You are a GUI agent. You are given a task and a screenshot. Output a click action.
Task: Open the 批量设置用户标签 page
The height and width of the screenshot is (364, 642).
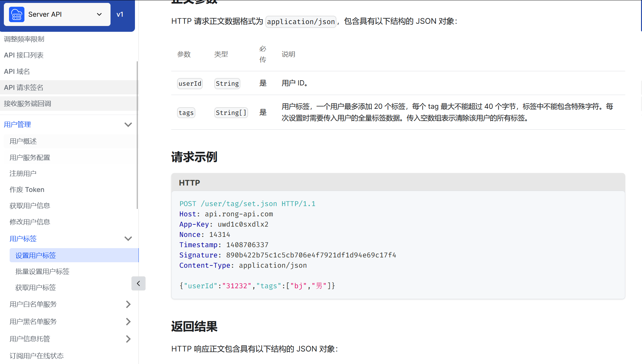[42, 271]
